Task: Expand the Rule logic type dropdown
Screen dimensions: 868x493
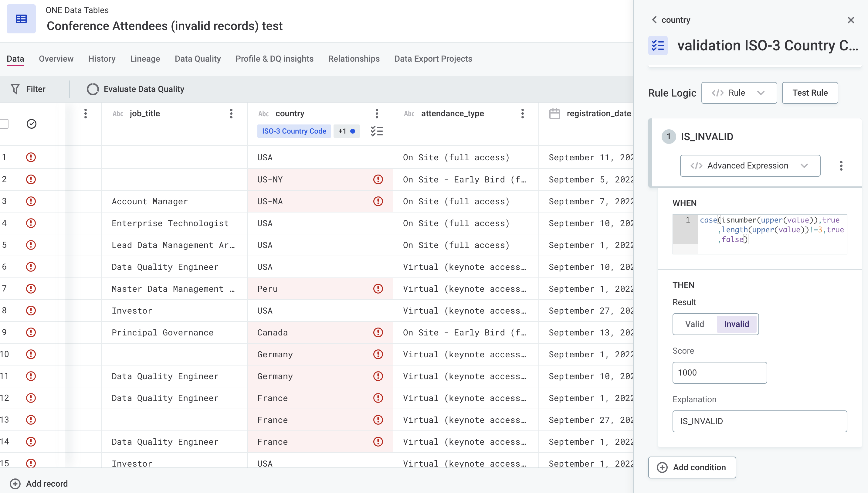Action: (739, 93)
